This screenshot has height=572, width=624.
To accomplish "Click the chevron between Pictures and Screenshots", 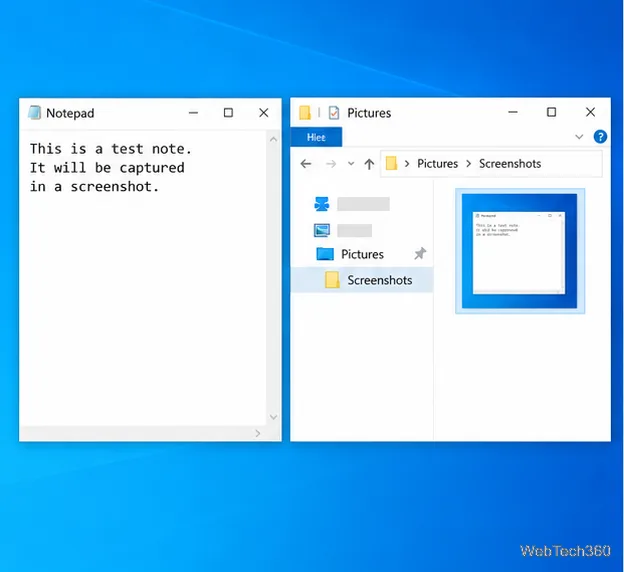I will click(468, 164).
